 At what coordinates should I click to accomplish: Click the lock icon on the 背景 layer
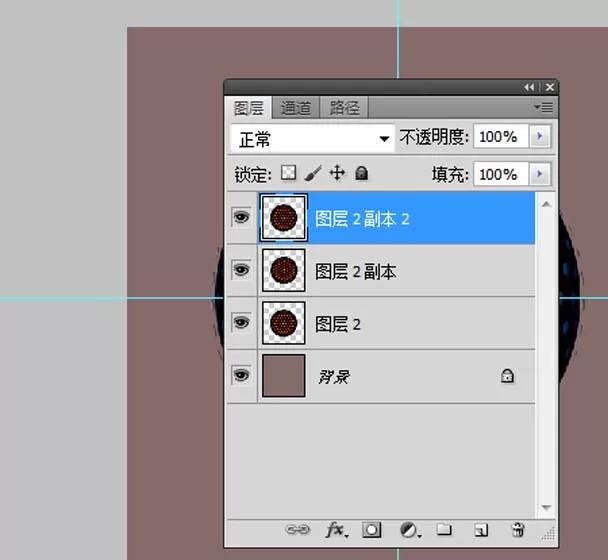[x=507, y=375]
